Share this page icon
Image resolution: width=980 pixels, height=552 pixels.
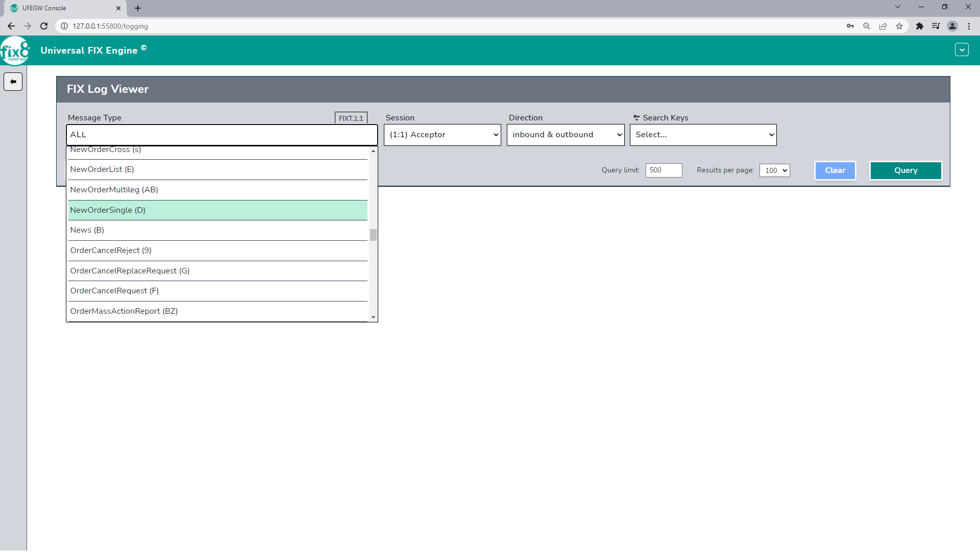coord(883,26)
